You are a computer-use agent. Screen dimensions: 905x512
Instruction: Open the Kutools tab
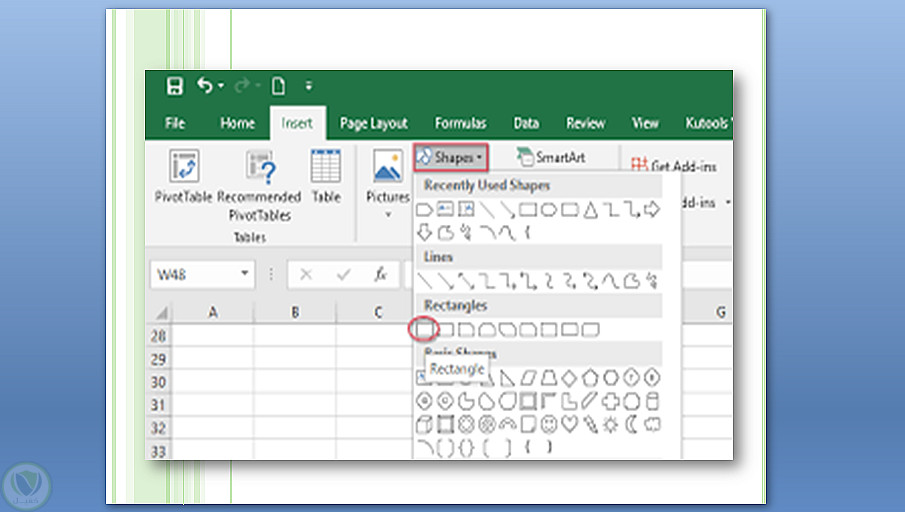point(707,123)
